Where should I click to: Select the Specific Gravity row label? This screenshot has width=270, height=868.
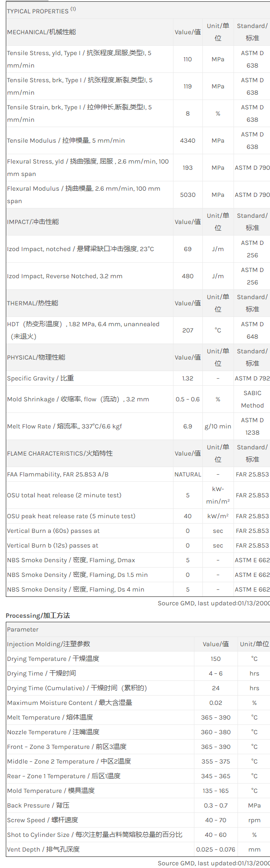[40, 378]
